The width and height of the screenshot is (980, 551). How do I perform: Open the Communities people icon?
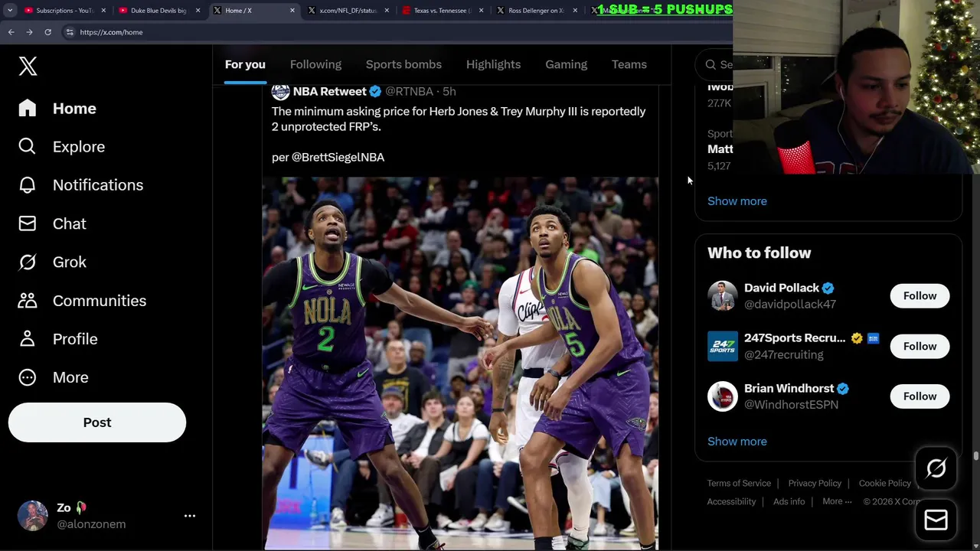click(x=28, y=300)
